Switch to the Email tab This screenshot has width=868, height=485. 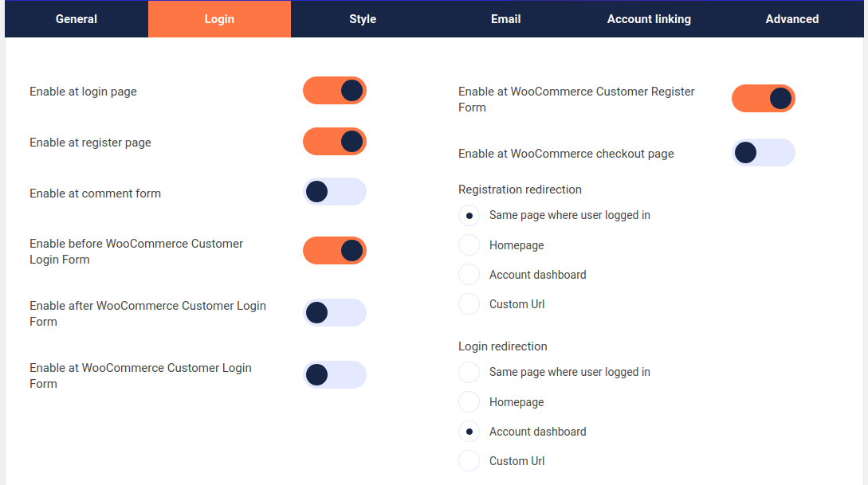[505, 18]
